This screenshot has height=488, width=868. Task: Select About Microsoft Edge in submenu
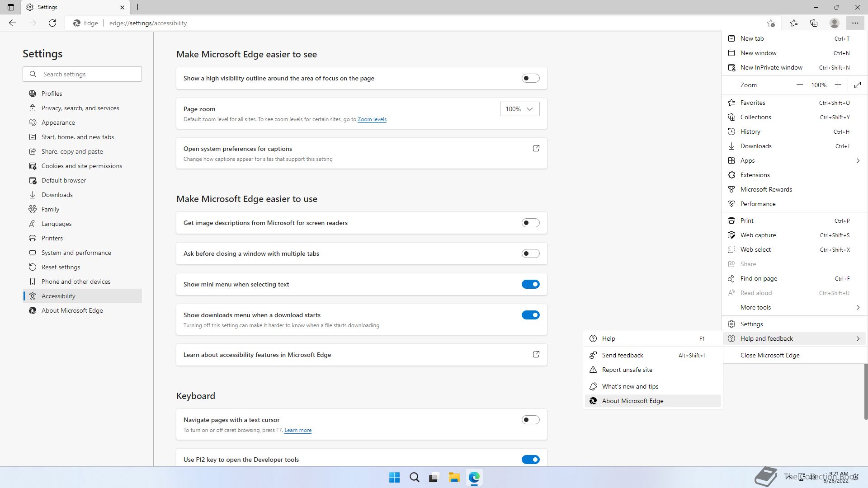632,401
